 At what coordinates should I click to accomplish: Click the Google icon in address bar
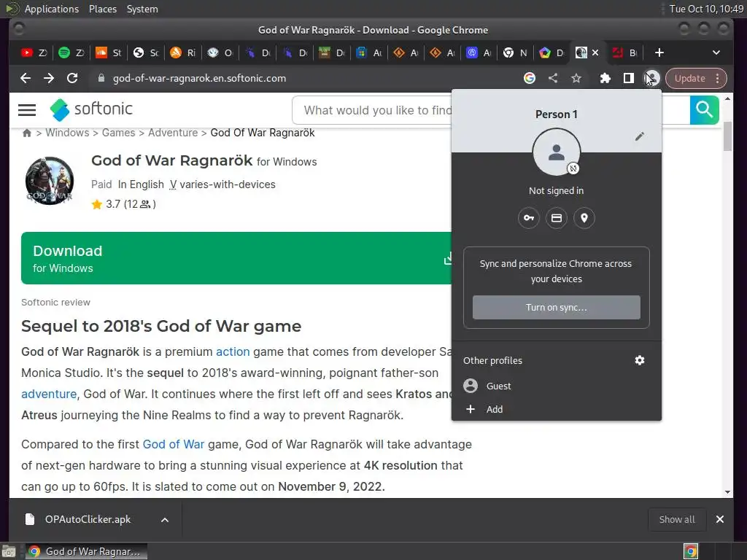click(530, 78)
